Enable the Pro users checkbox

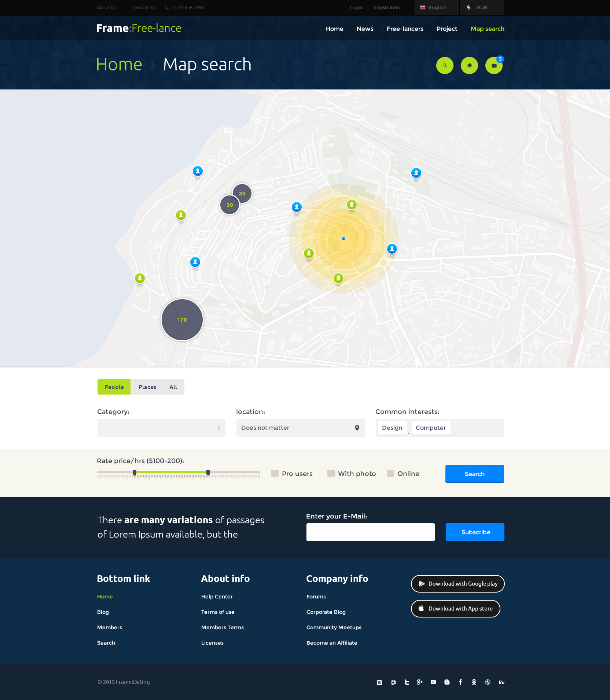pyautogui.click(x=275, y=473)
